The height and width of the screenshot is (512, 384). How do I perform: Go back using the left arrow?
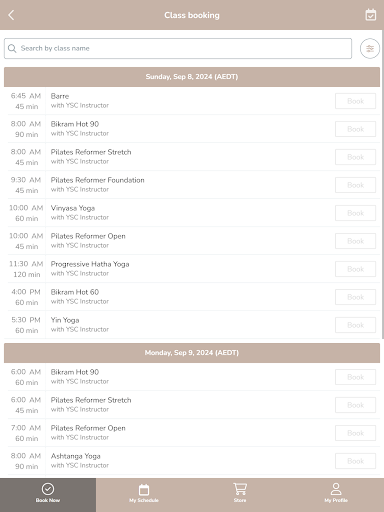tap(11, 15)
